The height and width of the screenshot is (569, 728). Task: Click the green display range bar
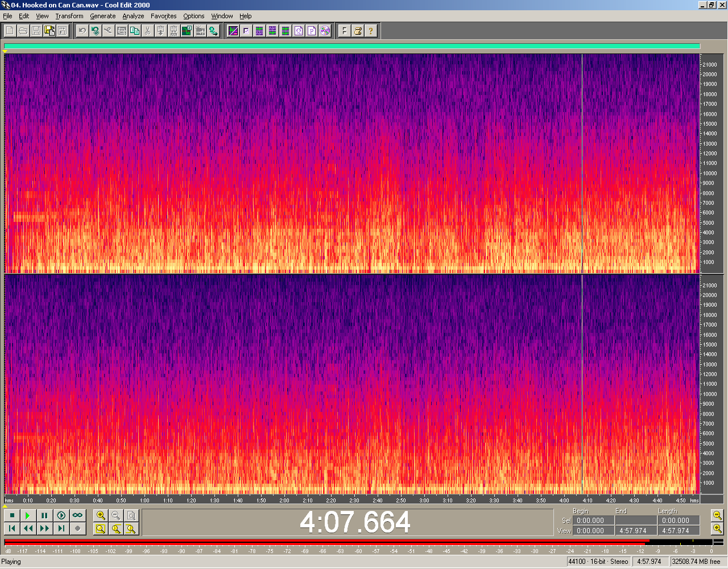(x=351, y=47)
